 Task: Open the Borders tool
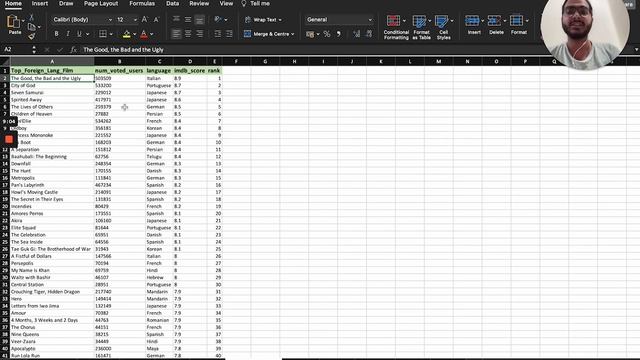coord(103,34)
